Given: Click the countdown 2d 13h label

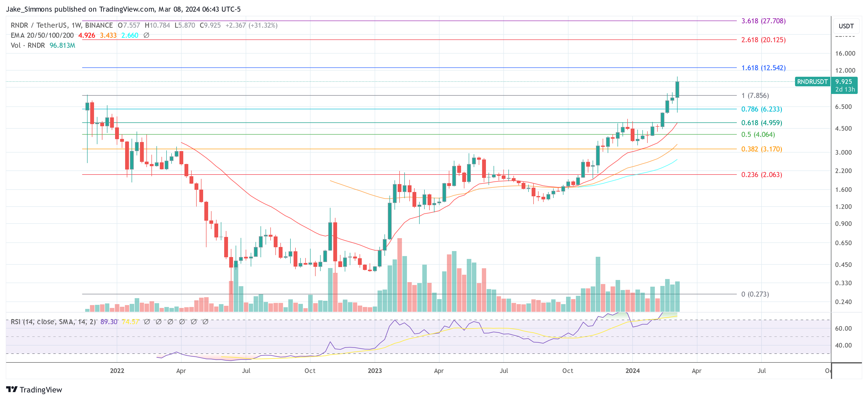Looking at the screenshot, I should (845, 89).
